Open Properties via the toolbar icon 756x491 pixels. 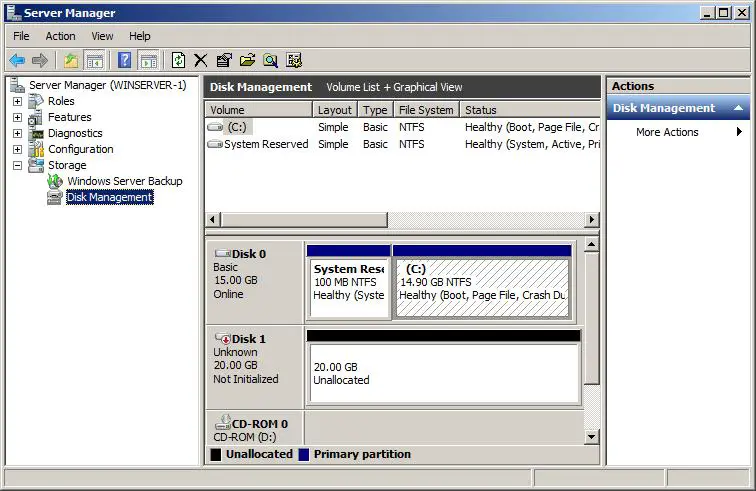[x=224, y=60]
